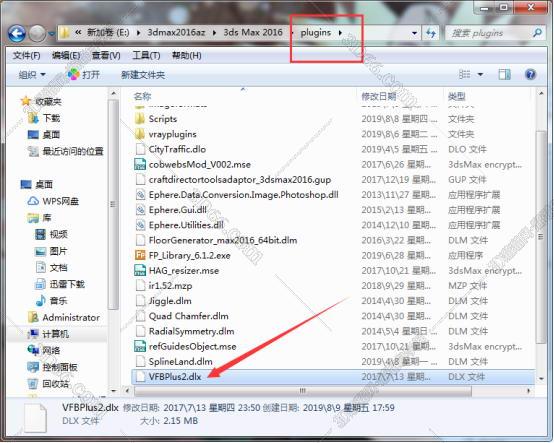Image resolution: width=554 pixels, height=443 pixels.
Task: Toggle the preview pane icon
Action: point(504,74)
